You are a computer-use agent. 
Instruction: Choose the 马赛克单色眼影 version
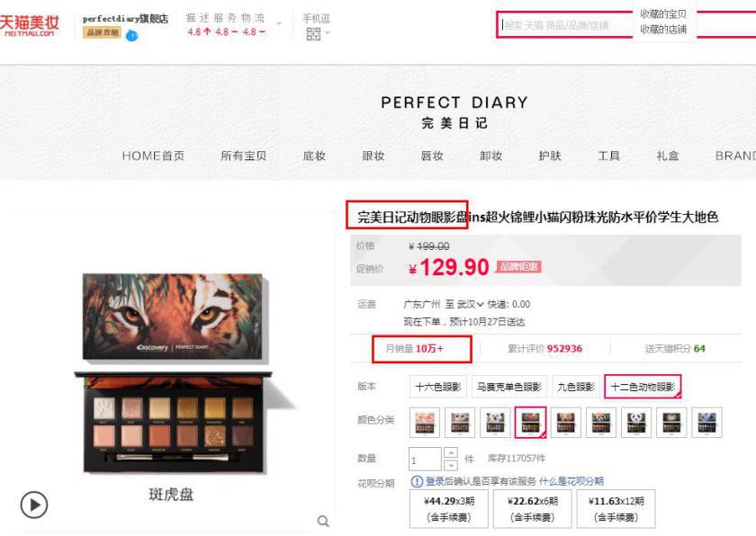pos(509,387)
